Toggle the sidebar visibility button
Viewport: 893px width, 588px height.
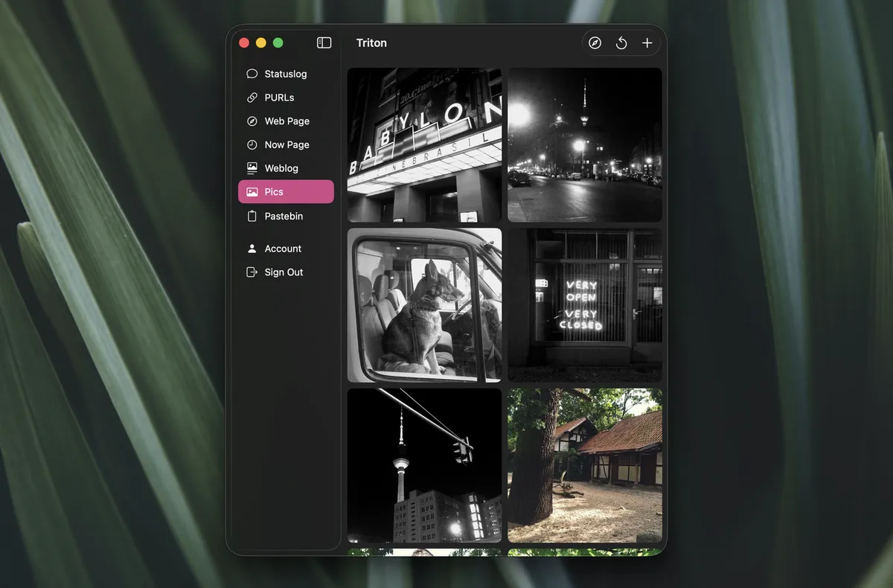[324, 43]
